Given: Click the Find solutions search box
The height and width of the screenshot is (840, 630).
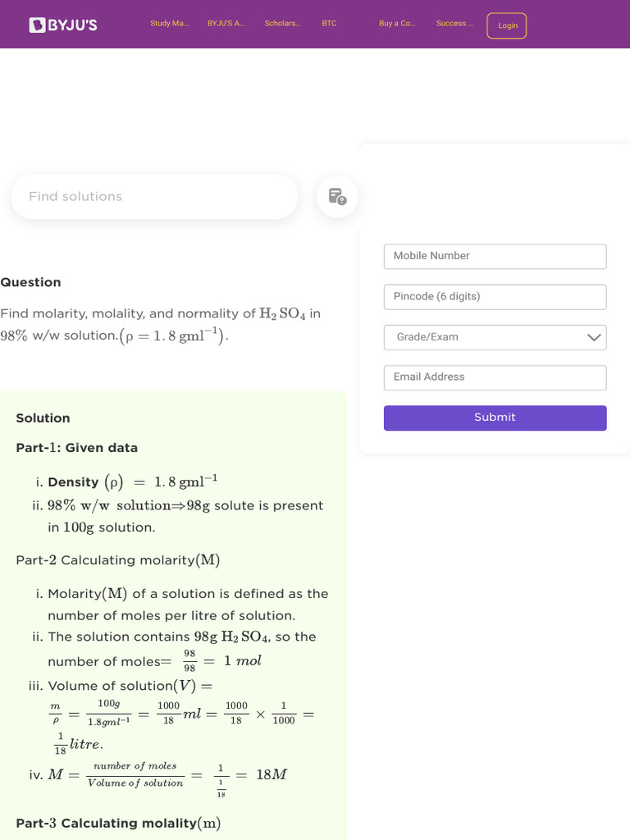Looking at the screenshot, I should tap(154, 197).
